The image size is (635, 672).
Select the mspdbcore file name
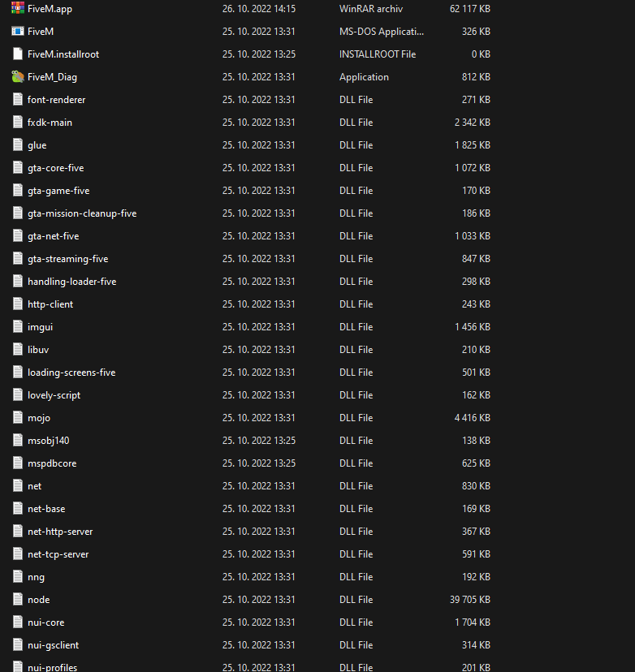[x=52, y=463]
